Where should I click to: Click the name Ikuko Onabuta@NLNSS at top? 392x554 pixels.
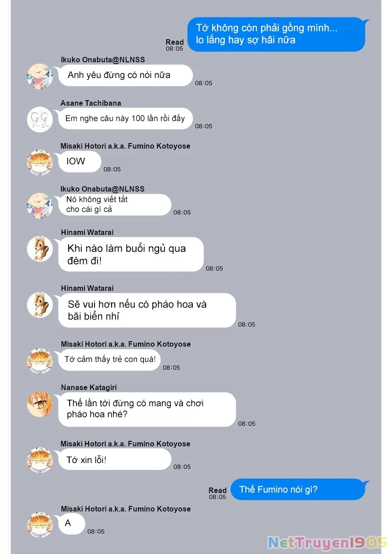[x=103, y=60]
